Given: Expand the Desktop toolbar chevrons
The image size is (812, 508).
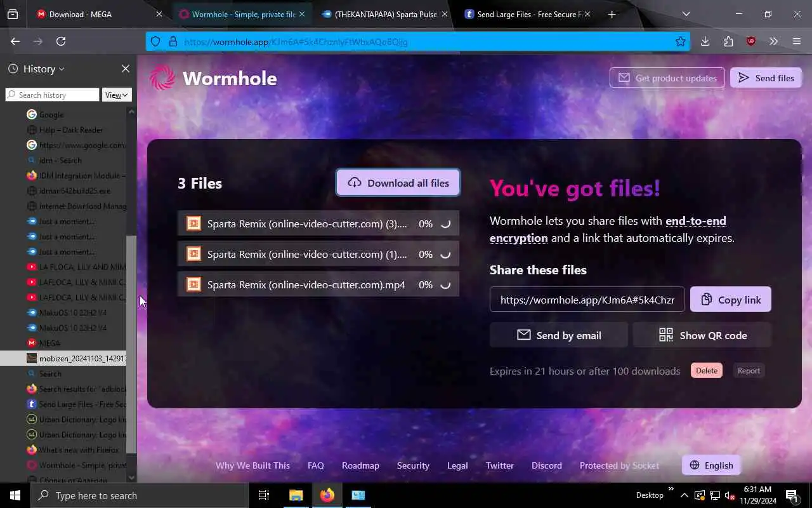Looking at the screenshot, I should pyautogui.click(x=671, y=489).
